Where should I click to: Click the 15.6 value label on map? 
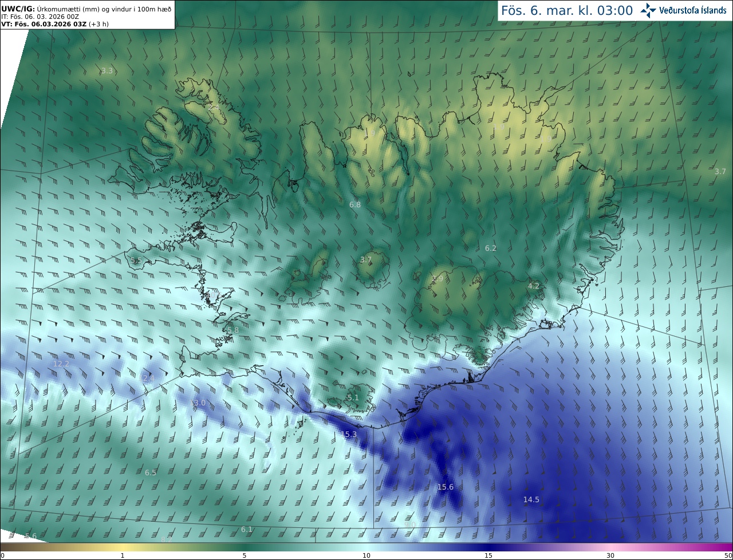(x=446, y=487)
